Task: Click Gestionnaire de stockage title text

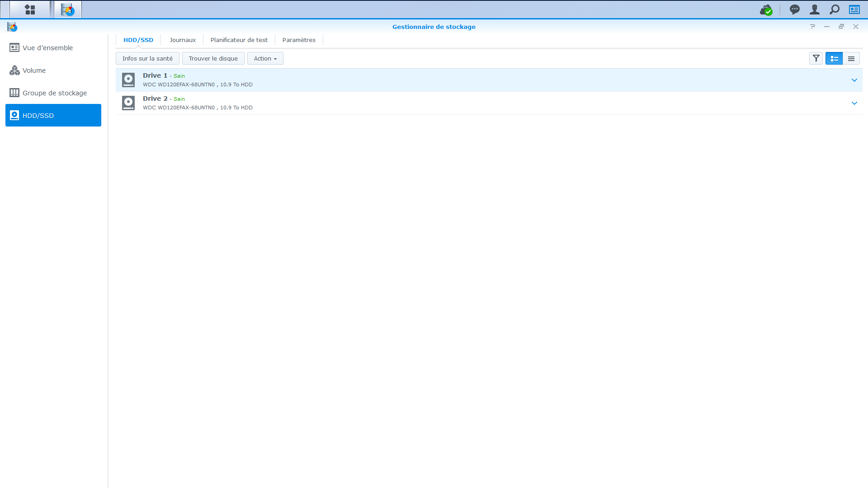Action: point(434,27)
